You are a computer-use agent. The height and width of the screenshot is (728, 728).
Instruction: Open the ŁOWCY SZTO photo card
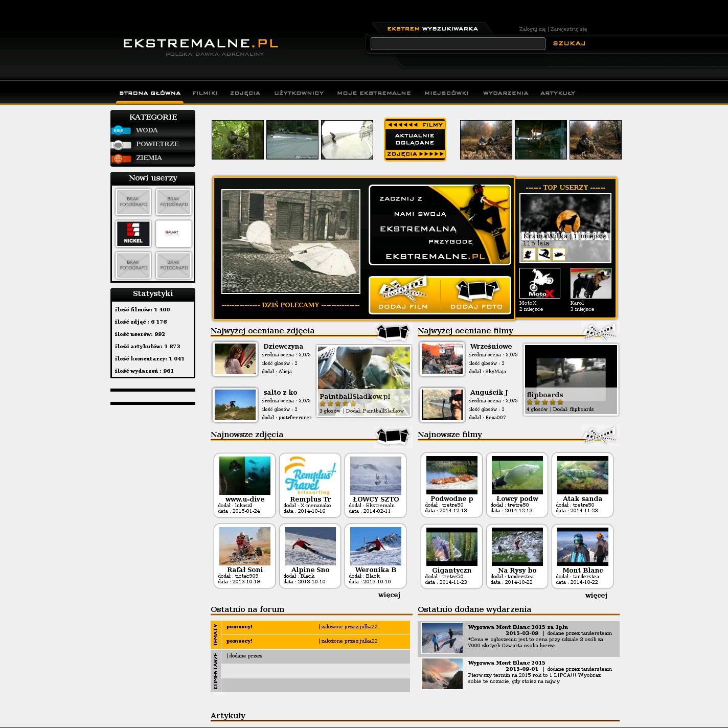(x=376, y=485)
